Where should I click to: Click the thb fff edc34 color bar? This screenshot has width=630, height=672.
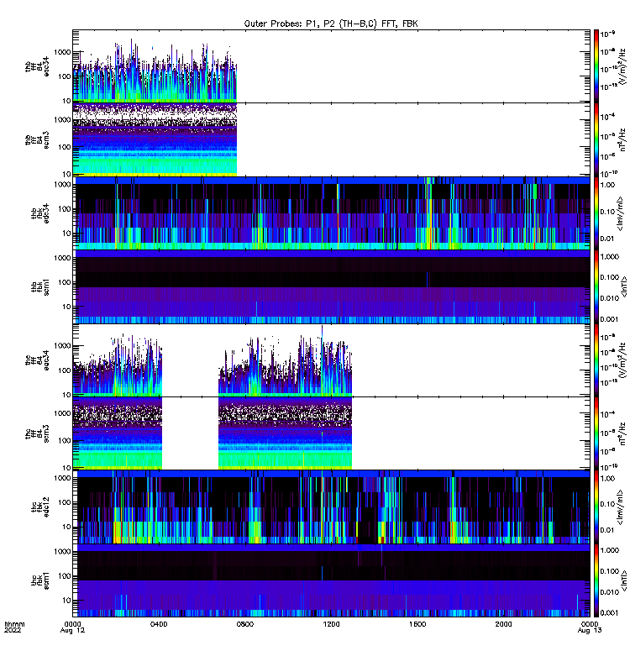(596, 66)
